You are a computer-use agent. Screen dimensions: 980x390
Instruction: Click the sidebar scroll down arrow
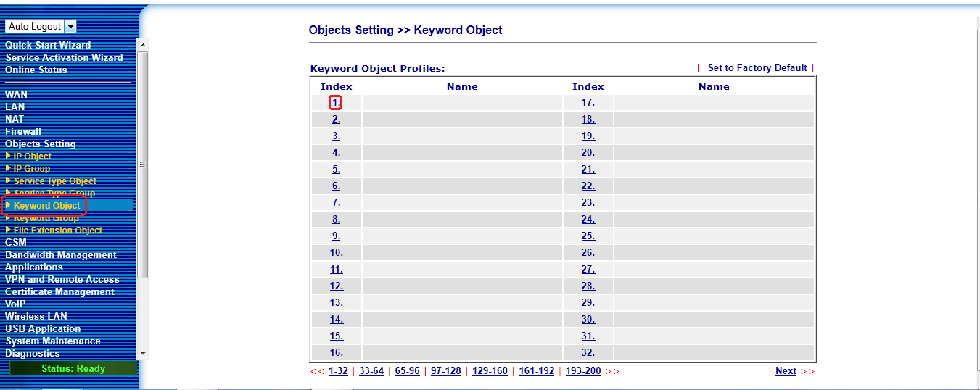(x=143, y=353)
